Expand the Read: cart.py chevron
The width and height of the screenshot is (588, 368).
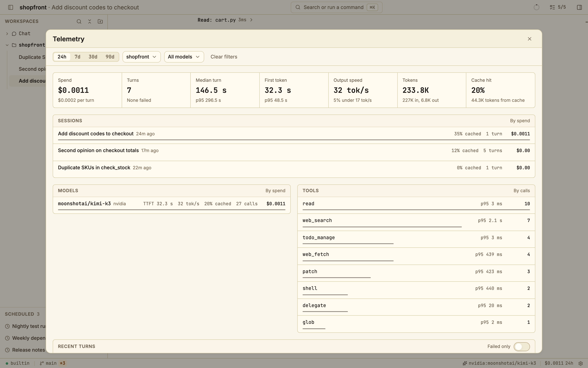(x=251, y=20)
